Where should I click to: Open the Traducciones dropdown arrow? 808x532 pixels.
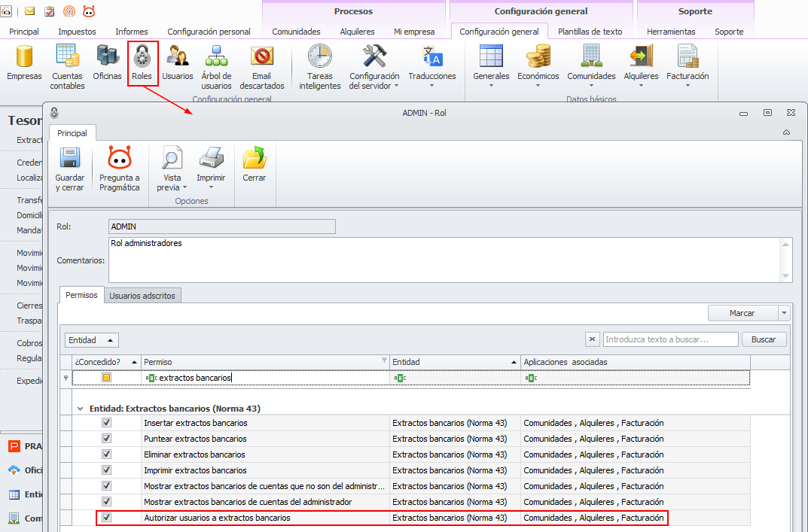click(431, 86)
